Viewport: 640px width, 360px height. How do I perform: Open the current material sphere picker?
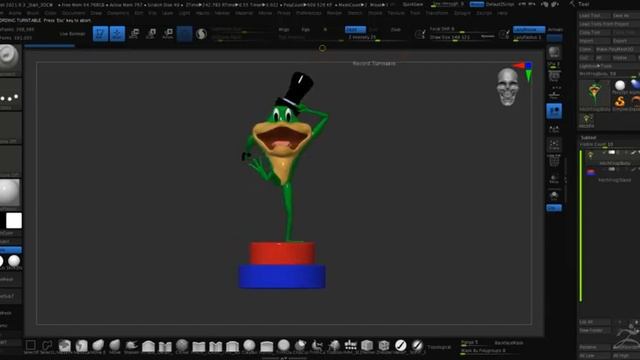(x=10, y=192)
